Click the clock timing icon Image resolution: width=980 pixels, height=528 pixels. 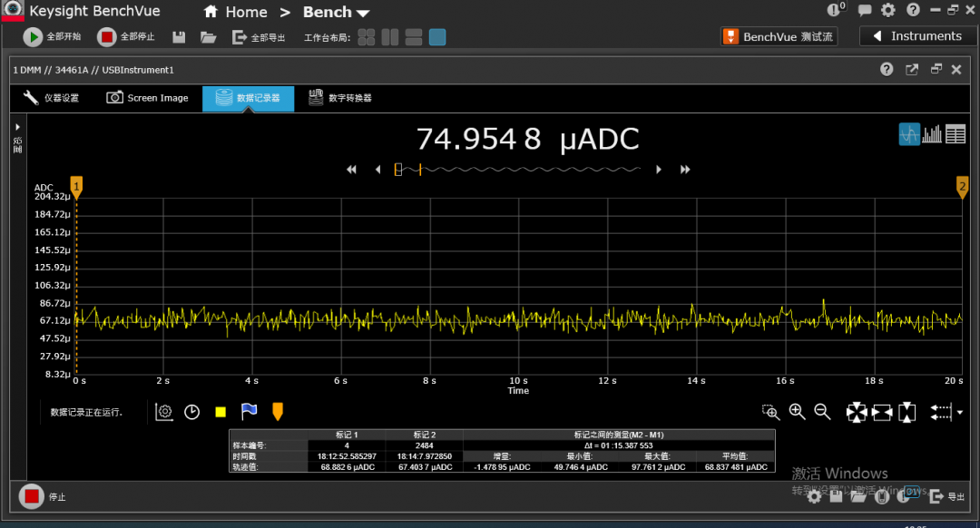pos(192,412)
